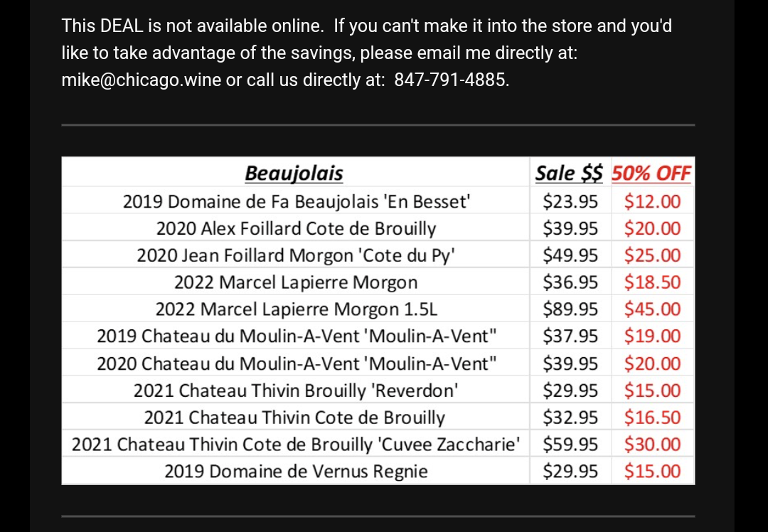This screenshot has height=532, width=768.
Task: Click the Beaujolais table header
Action: coord(294,174)
